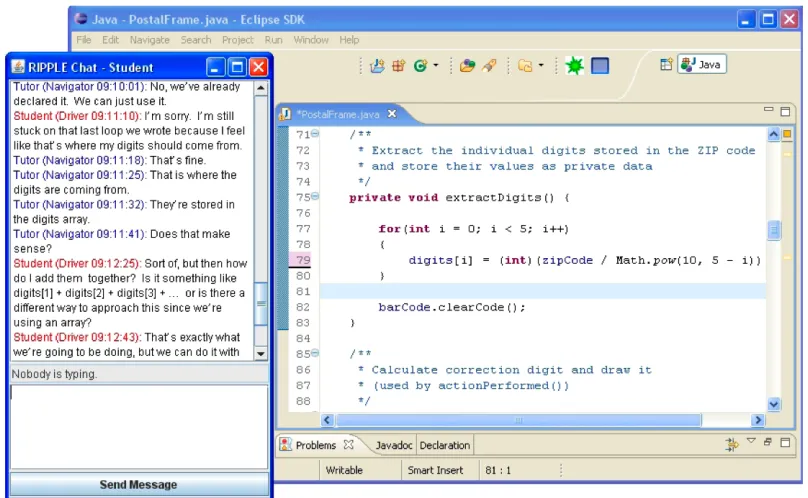Screen dimensions: 808x498
Task: Click the folder navigation toolbar icon
Action: pyautogui.click(x=525, y=65)
